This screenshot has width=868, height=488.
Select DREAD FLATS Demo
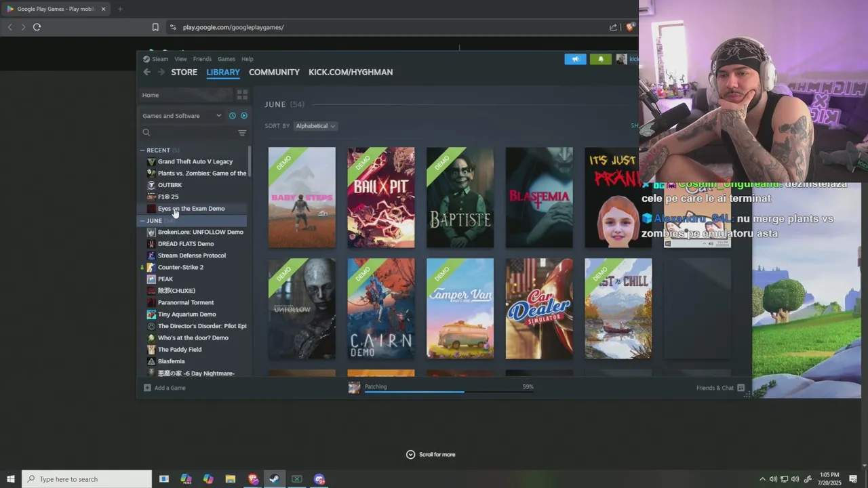point(186,244)
